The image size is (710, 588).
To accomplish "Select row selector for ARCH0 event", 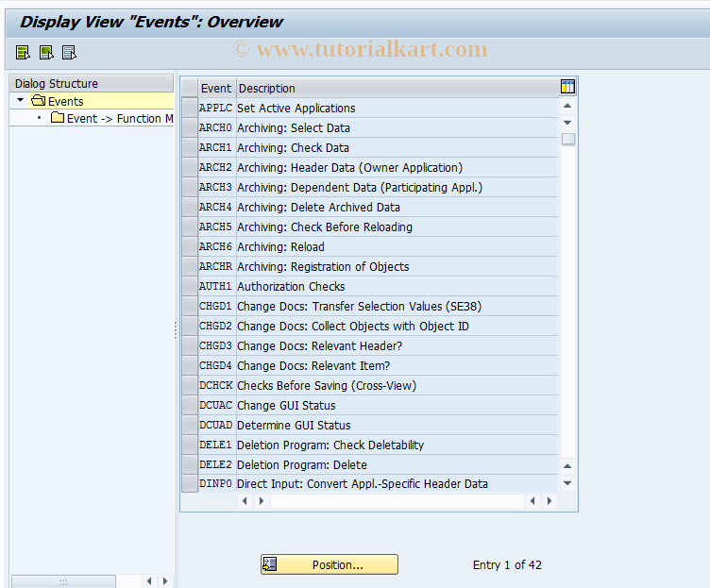I will click(189, 127).
